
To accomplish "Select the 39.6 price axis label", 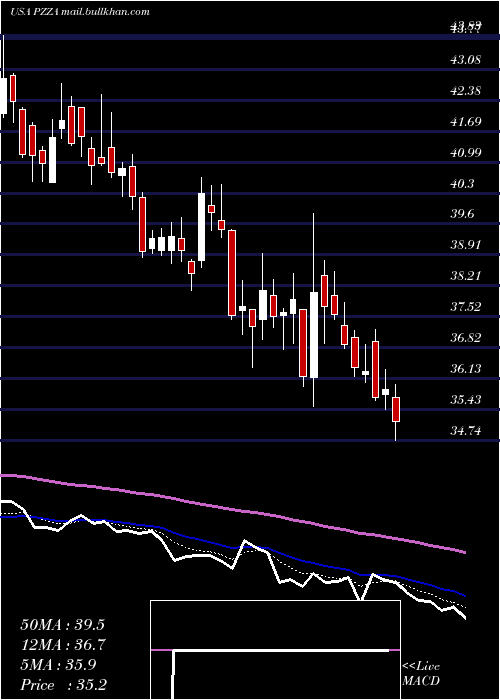I will (x=462, y=214).
